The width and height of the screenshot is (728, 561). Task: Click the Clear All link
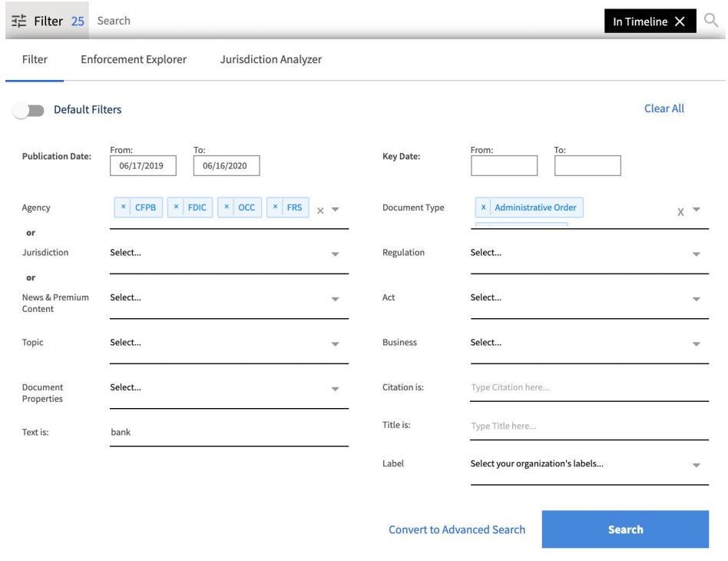(x=664, y=109)
